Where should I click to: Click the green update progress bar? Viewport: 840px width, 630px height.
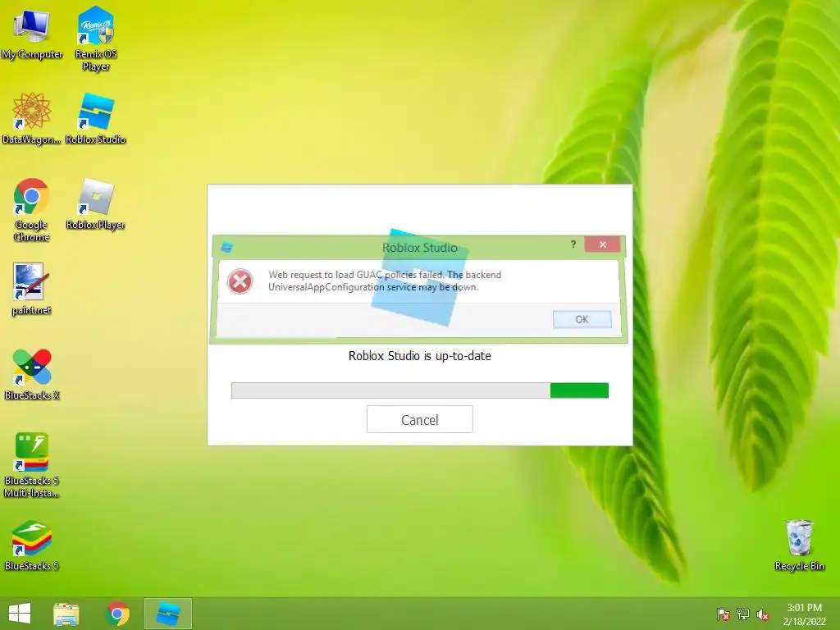(419, 390)
